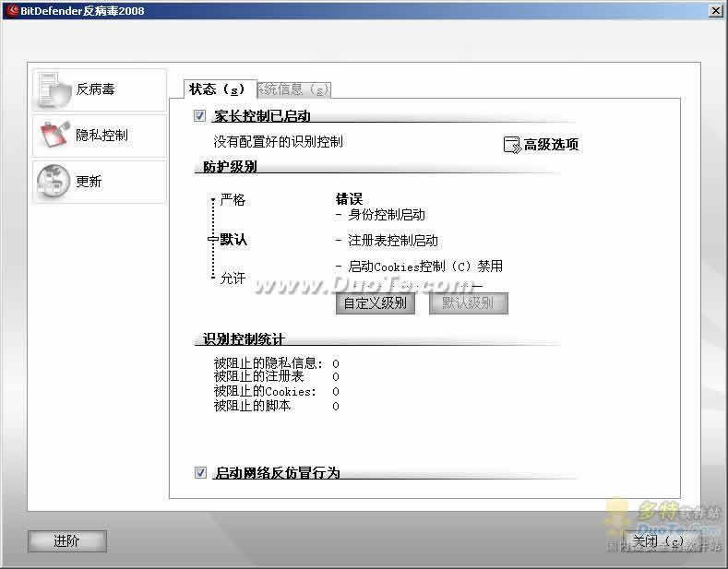Open the 更新 update globe icon

[54, 182]
